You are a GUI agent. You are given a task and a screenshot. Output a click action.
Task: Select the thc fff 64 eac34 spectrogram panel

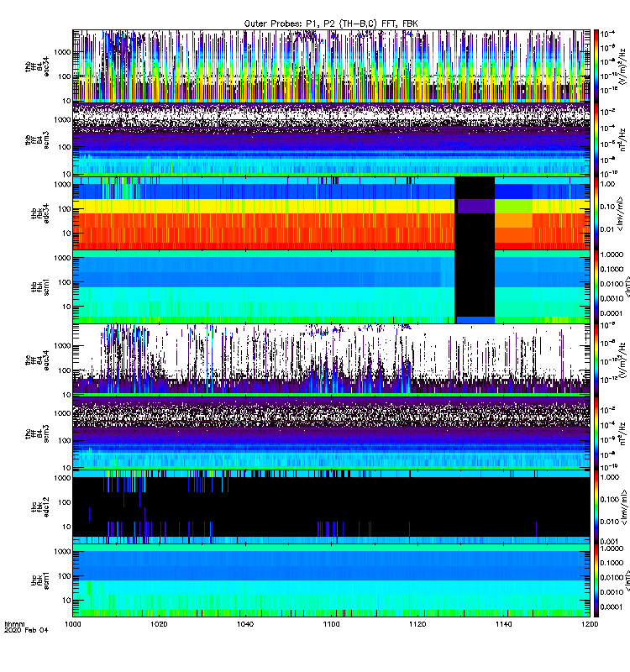point(331,360)
